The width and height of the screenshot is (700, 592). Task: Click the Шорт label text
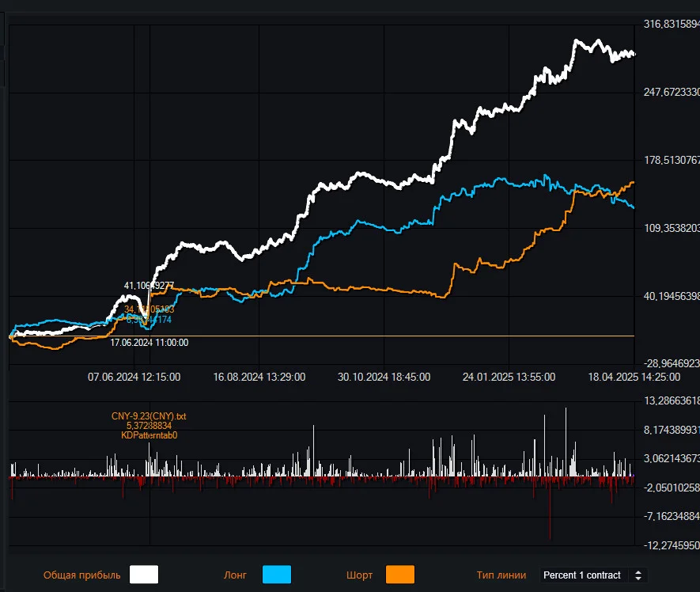359,575
